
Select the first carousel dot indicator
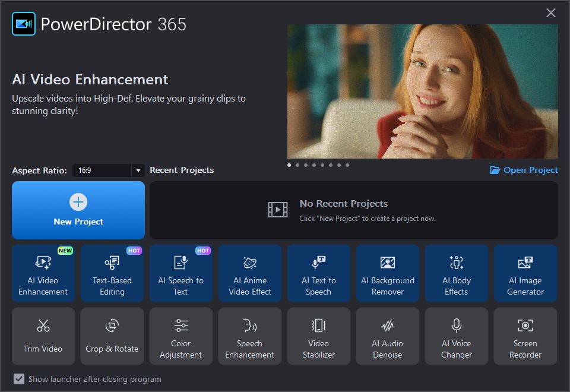click(289, 165)
